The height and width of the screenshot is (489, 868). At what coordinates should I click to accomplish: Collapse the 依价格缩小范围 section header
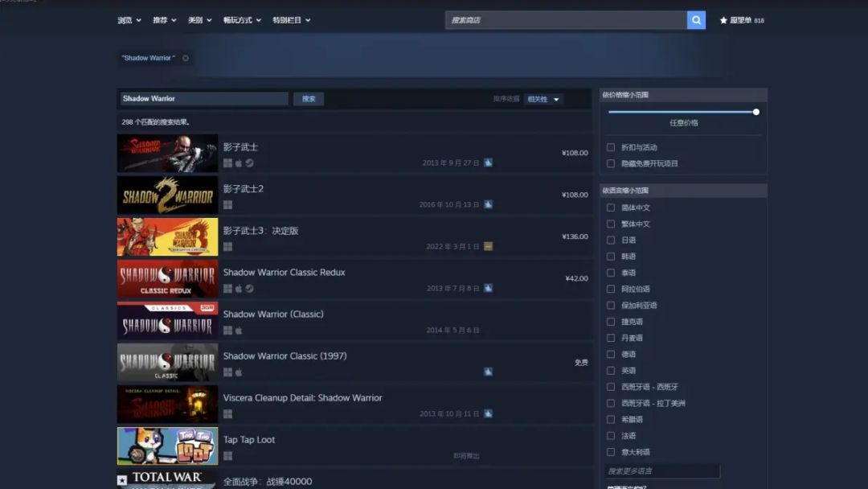pyautogui.click(x=684, y=95)
